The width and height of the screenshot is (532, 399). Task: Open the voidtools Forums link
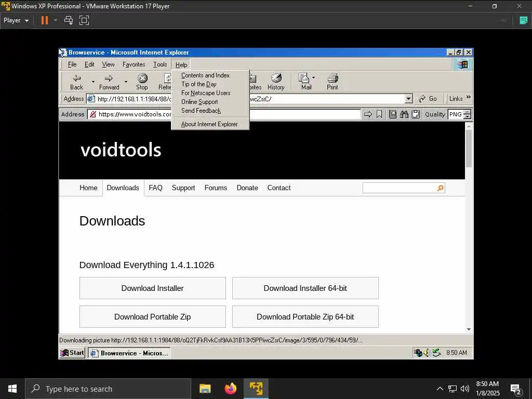coord(216,188)
